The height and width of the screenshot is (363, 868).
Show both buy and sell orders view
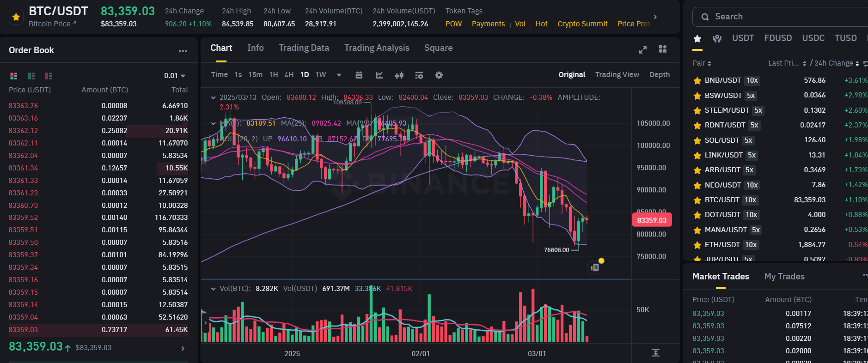(14, 76)
